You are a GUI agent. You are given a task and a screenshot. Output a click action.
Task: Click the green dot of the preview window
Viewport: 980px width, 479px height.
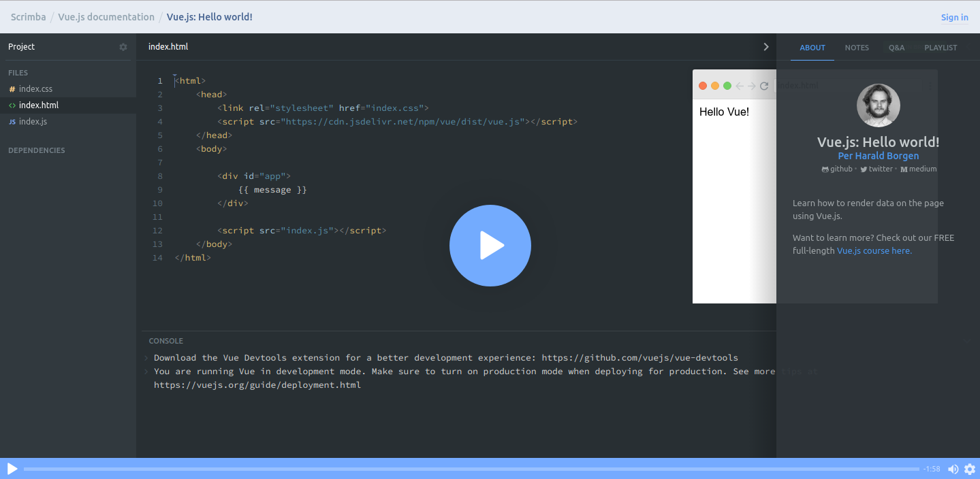727,86
